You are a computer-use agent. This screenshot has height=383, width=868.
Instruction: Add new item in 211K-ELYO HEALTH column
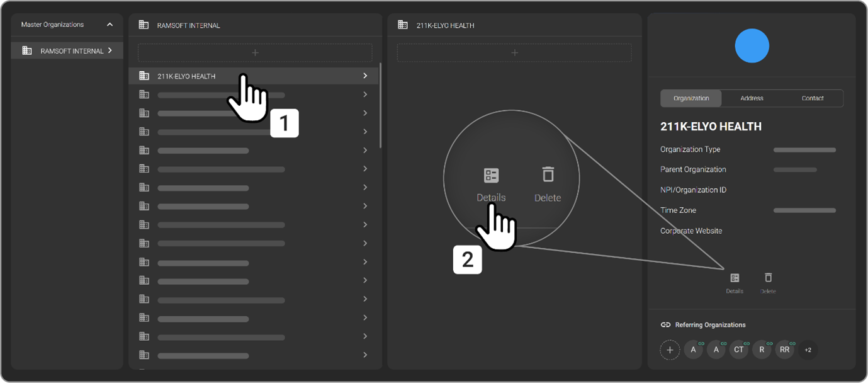click(x=514, y=53)
